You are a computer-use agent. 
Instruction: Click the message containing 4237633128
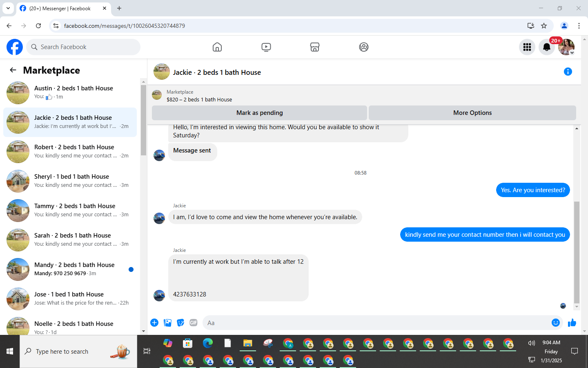[238, 278]
